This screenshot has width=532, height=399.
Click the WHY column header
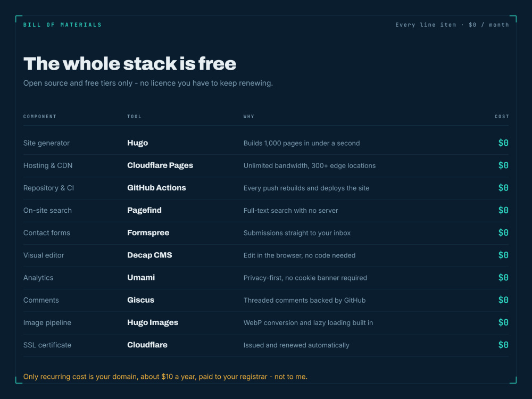[x=248, y=117]
